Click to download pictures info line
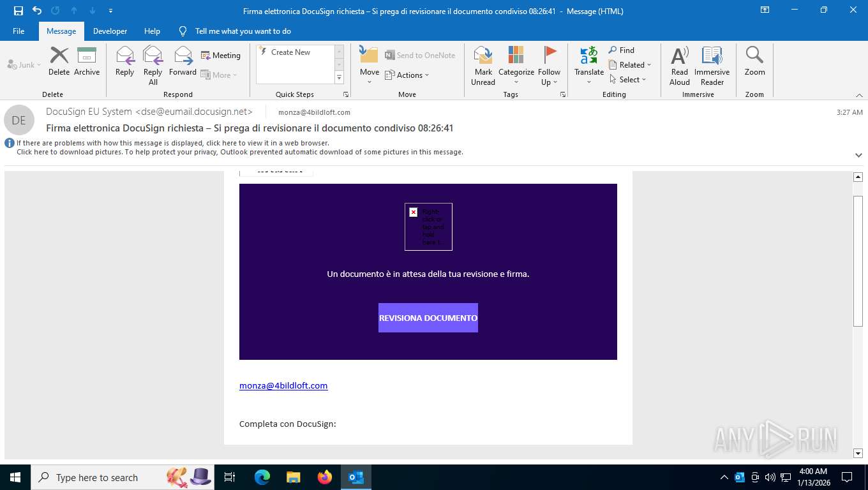Viewport: 868px width, 490px height. coord(240,152)
